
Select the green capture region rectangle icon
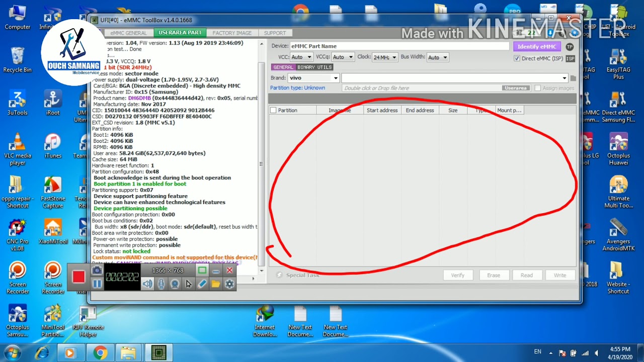[202, 270]
